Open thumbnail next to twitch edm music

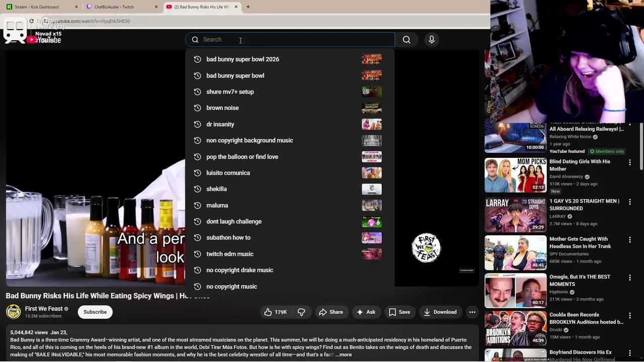point(372,254)
